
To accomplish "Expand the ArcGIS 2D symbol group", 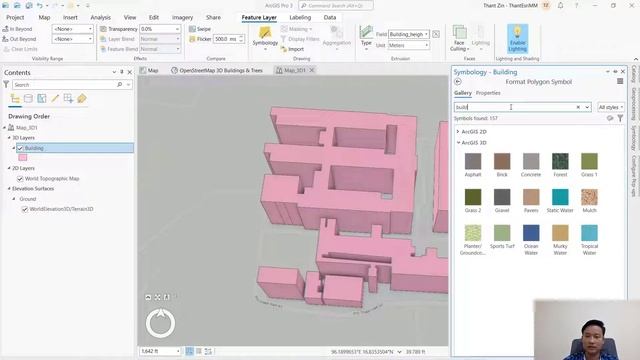I will click(458, 132).
